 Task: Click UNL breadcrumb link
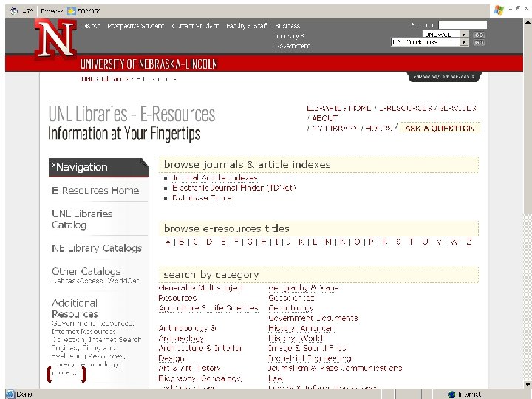tap(87, 79)
